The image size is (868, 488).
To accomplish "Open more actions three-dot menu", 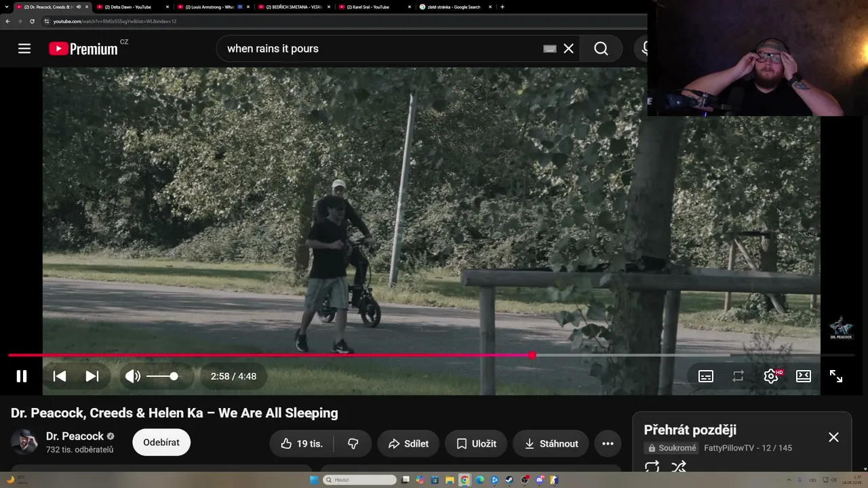I will [x=608, y=444].
